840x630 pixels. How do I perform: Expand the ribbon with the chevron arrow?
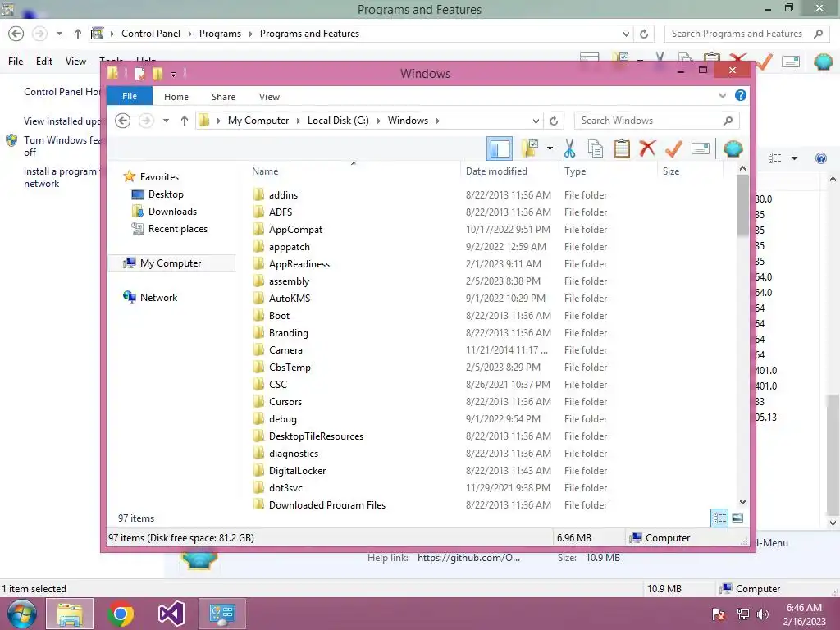click(722, 95)
